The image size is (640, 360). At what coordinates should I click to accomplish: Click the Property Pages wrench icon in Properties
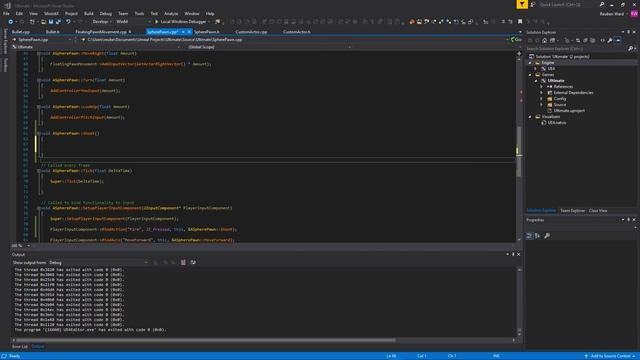[547, 236]
